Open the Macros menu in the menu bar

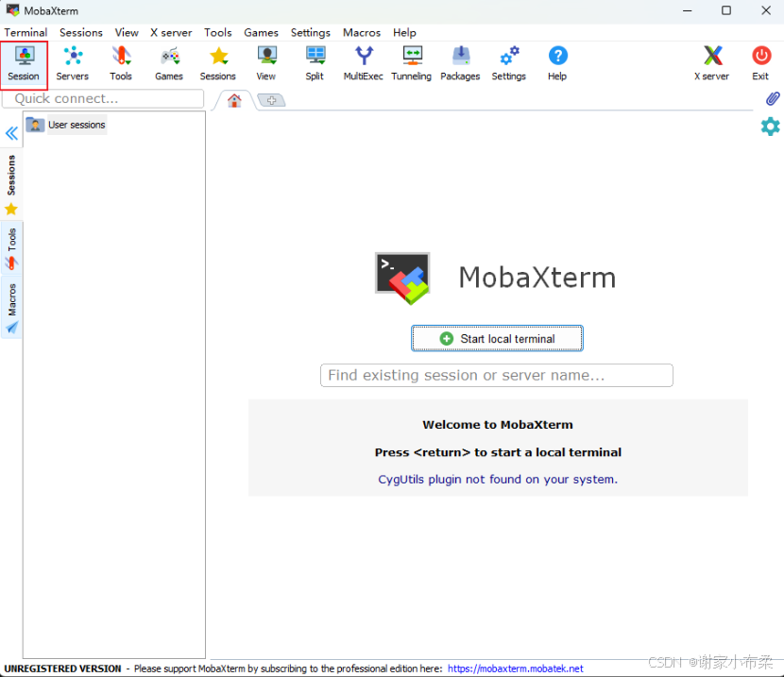362,32
